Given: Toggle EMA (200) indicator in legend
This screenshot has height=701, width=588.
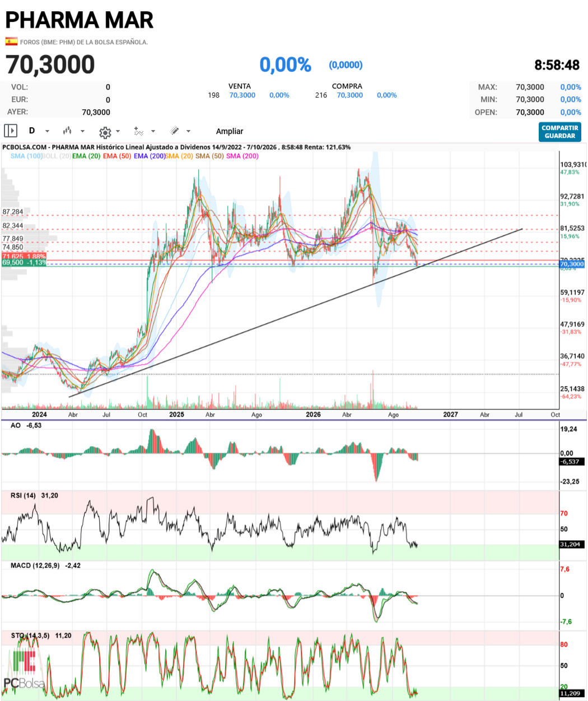Looking at the screenshot, I should [150, 156].
